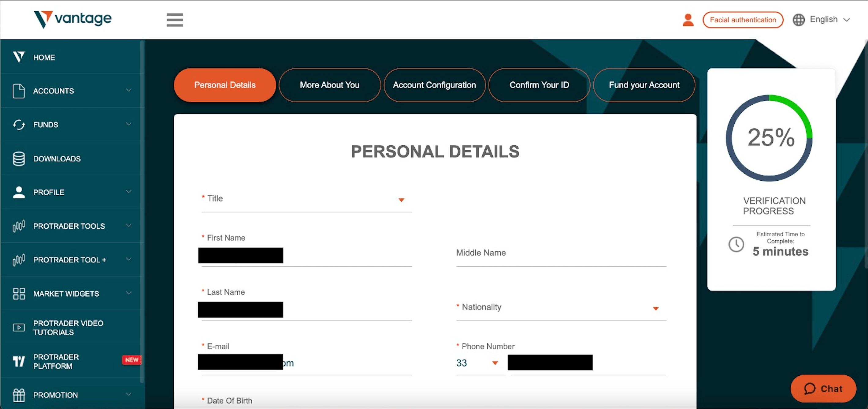
Task: Expand the Market Widgets chevron
Action: click(129, 293)
